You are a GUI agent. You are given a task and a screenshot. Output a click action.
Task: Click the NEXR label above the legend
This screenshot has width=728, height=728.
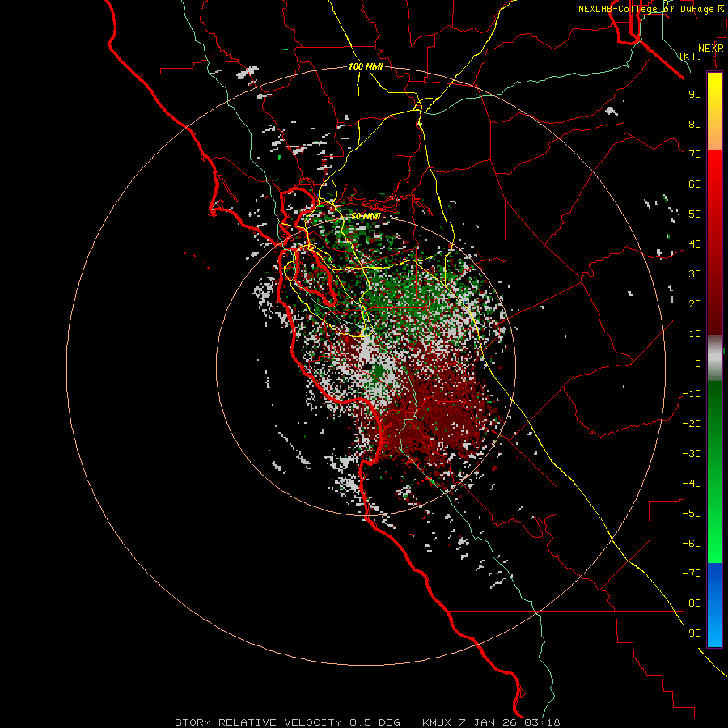(x=711, y=49)
